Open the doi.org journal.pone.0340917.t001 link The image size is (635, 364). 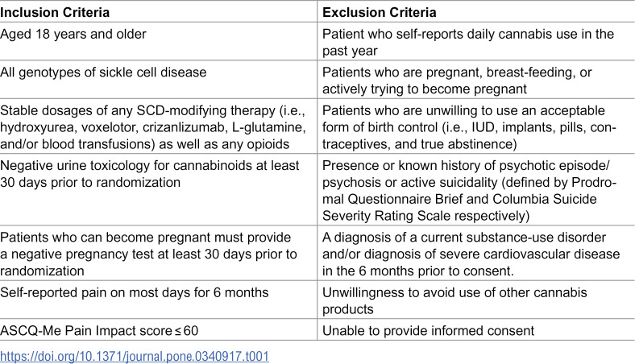tap(135, 356)
